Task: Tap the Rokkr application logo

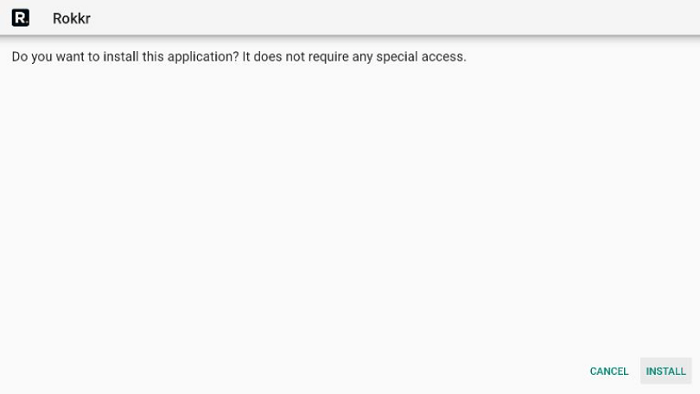Action: pos(21,18)
